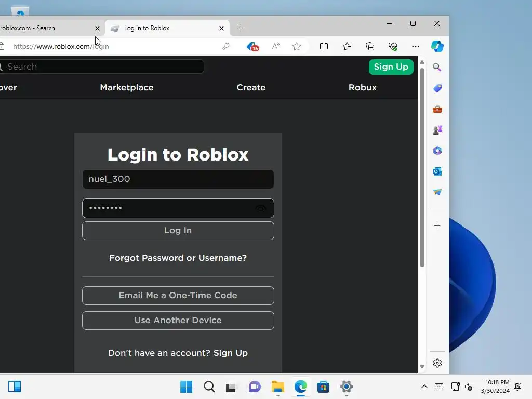This screenshot has width=532, height=399.
Task: Open Browser essentials heart icon
Action: point(393,46)
